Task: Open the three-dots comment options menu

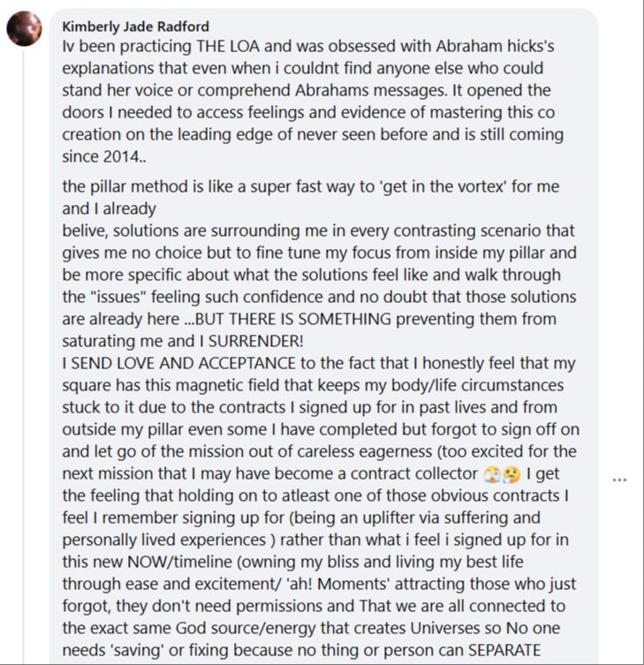Action: click(x=619, y=480)
